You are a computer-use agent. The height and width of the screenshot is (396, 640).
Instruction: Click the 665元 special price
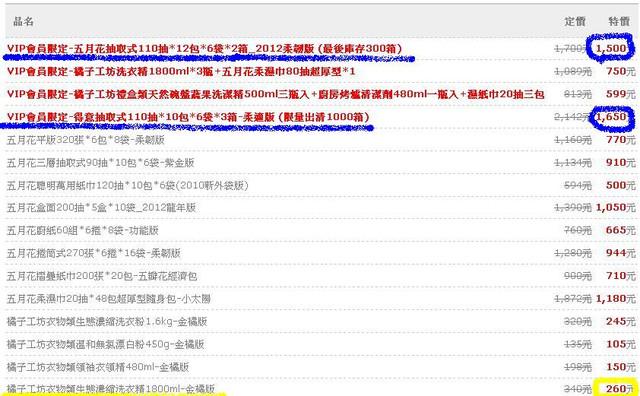pos(621,231)
